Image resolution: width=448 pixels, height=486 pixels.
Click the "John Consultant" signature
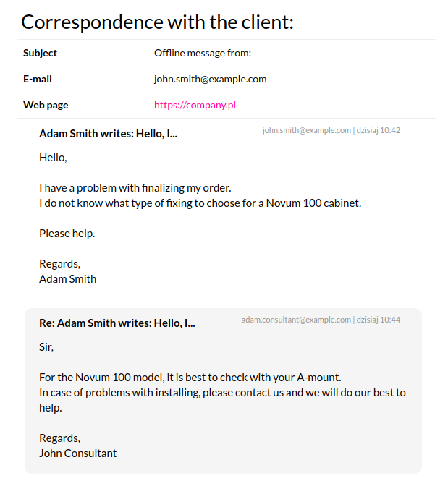tap(77, 453)
